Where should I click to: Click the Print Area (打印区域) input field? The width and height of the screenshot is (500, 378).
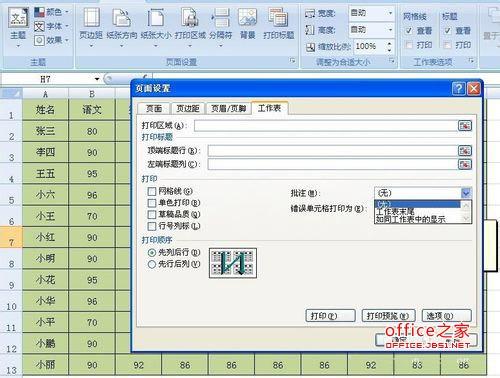[326, 126]
